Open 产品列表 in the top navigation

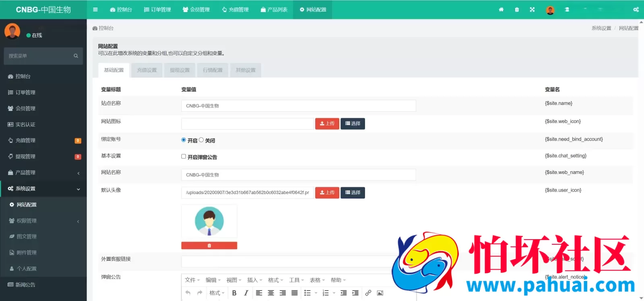click(274, 9)
